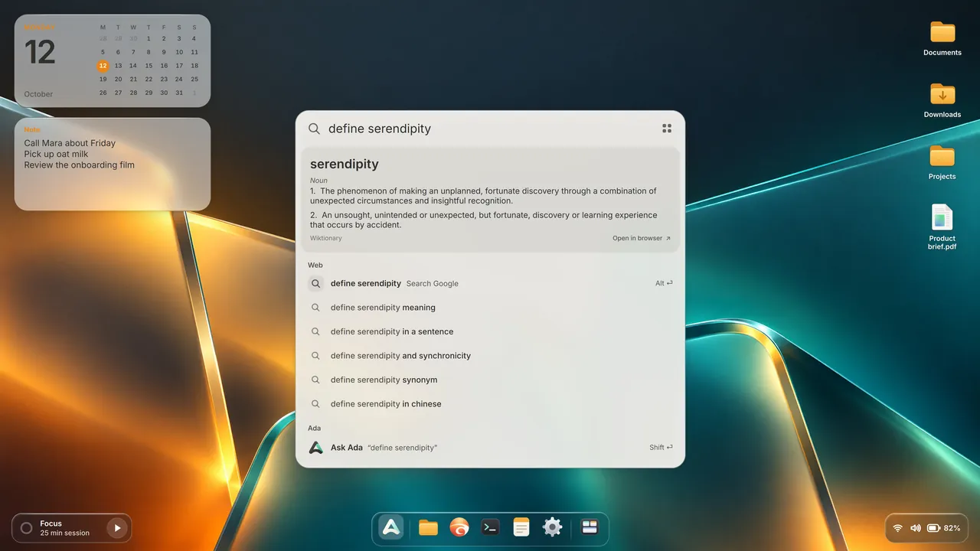The image size is (980, 551).
Task: Click the Wiktionary source label
Action: tap(326, 238)
